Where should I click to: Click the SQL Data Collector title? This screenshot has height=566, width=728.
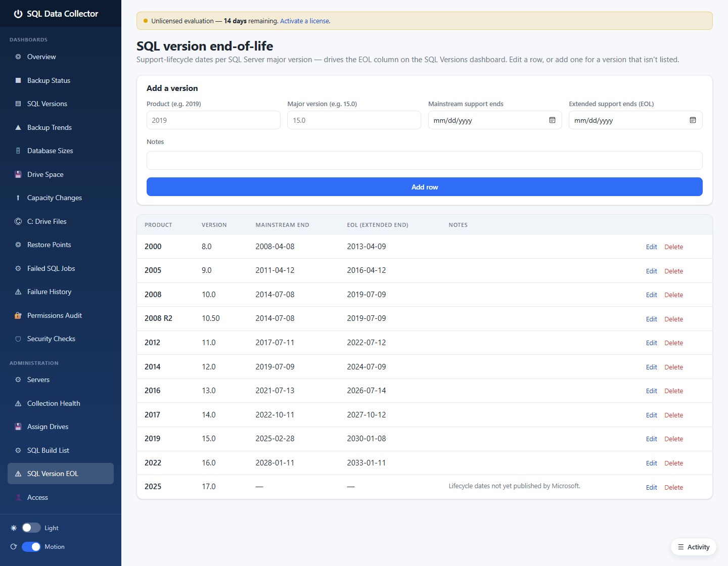click(x=62, y=14)
